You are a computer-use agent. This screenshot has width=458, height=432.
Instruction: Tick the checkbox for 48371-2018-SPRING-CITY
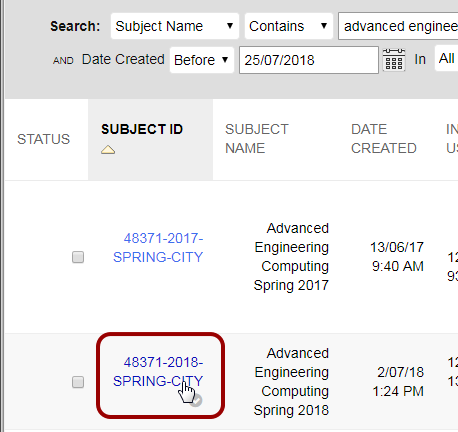click(78, 382)
